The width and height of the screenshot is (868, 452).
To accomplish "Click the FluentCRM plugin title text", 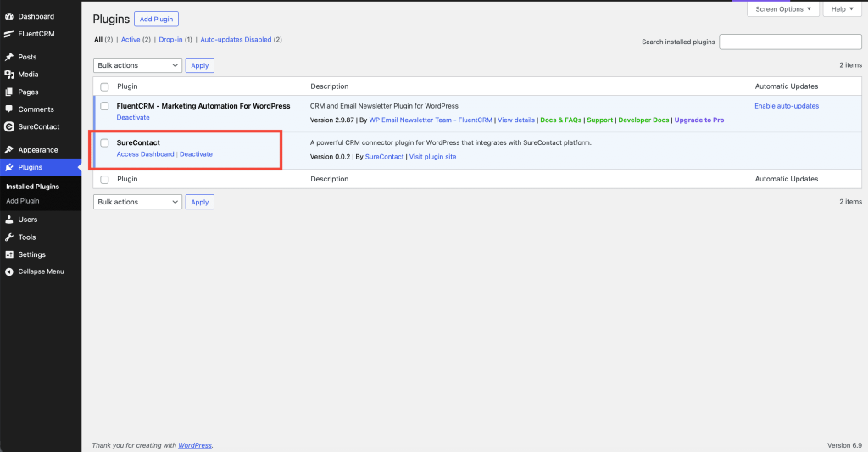I will click(x=203, y=106).
